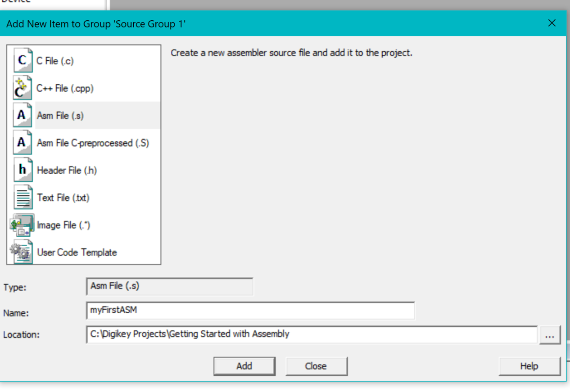Screen dimensions: 570x392
Task: Choose the Text File (.txt) list entry
Action: pyautogui.click(x=63, y=197)
